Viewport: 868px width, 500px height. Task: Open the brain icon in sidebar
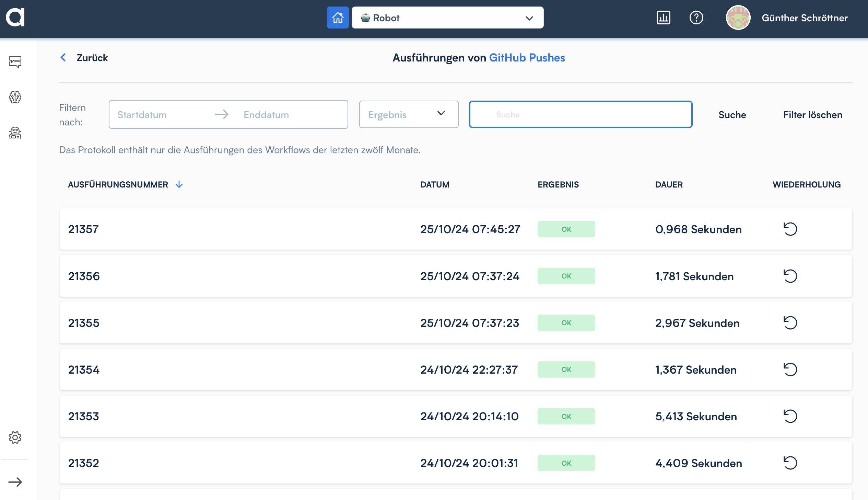(x=15, y=97)
